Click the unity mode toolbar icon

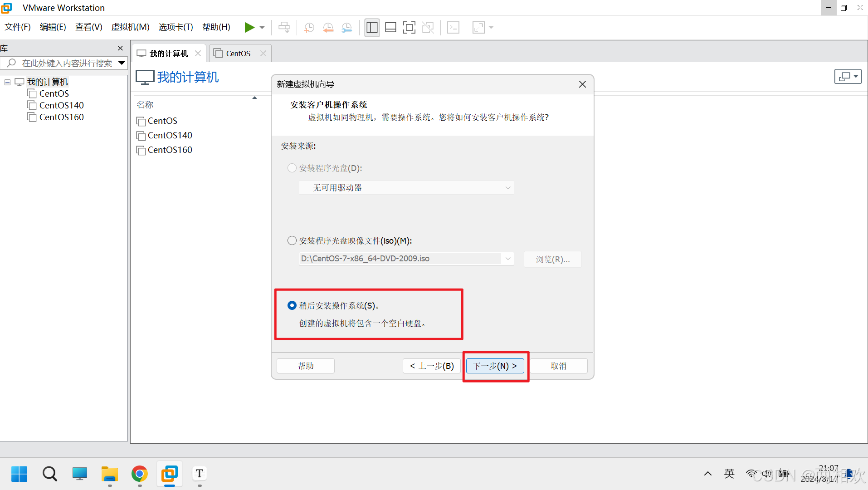coord(428,27)
